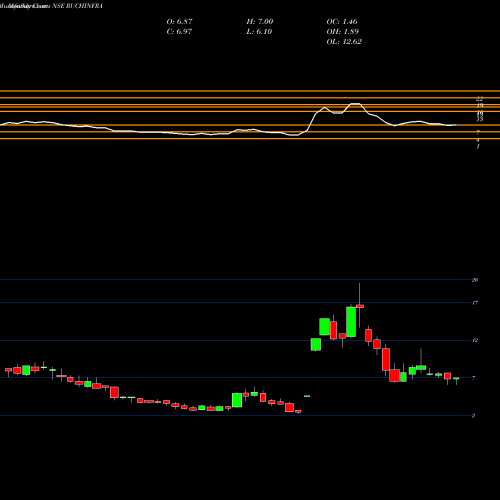Click the price axis label 20
Viewport: 500px width, 500px height.
(x=475, y=280)
